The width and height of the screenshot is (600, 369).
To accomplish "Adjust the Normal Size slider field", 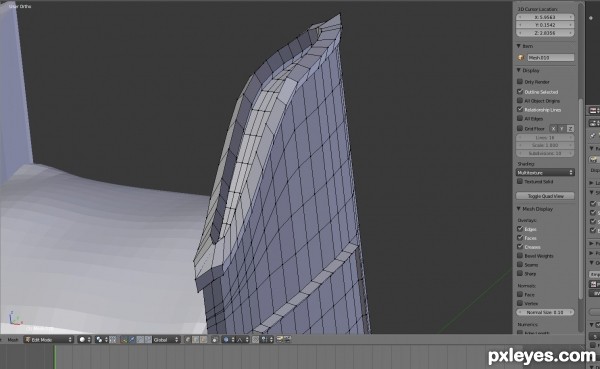I will coord(545,312).
